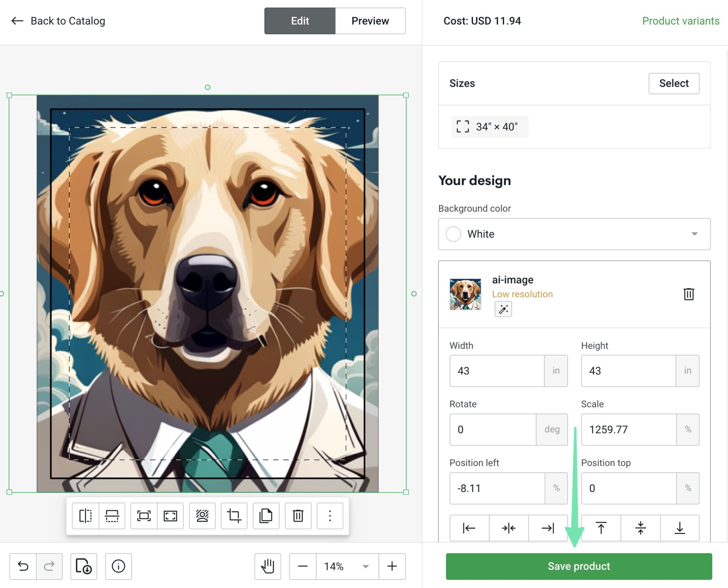Click the crop tool icon

click(234, 516)
